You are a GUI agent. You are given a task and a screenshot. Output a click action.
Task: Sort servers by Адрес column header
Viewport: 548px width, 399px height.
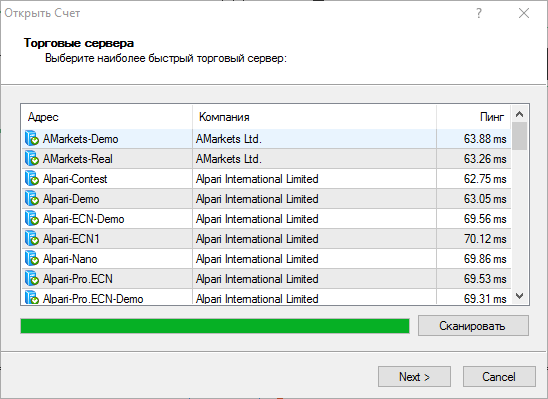(107, 117)
